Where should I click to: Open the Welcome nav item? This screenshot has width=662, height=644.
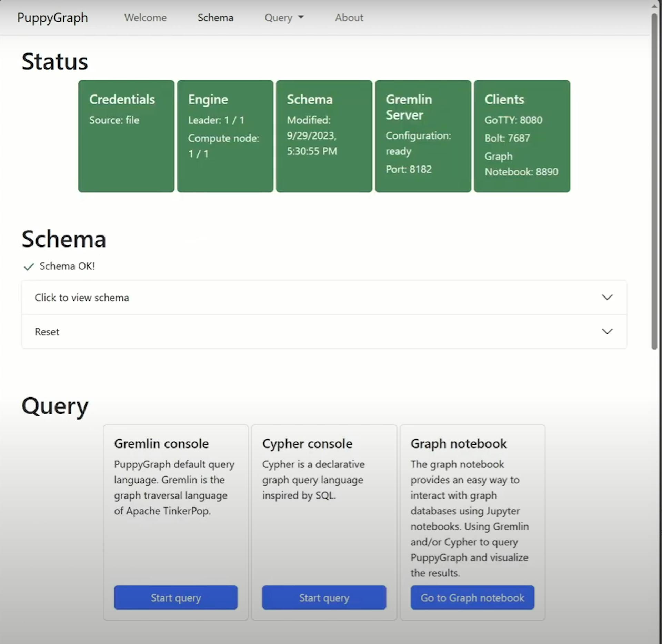tap(145, 18)
